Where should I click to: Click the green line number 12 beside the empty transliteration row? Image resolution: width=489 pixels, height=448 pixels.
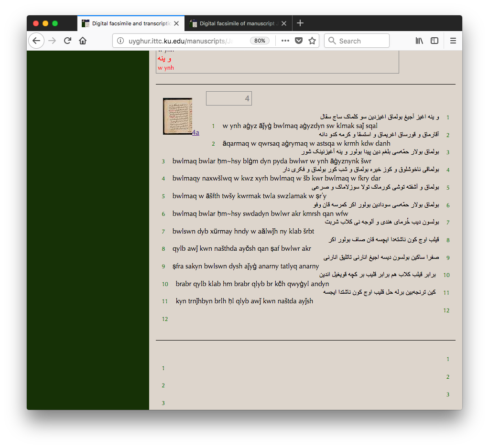[x=165, y=319]
